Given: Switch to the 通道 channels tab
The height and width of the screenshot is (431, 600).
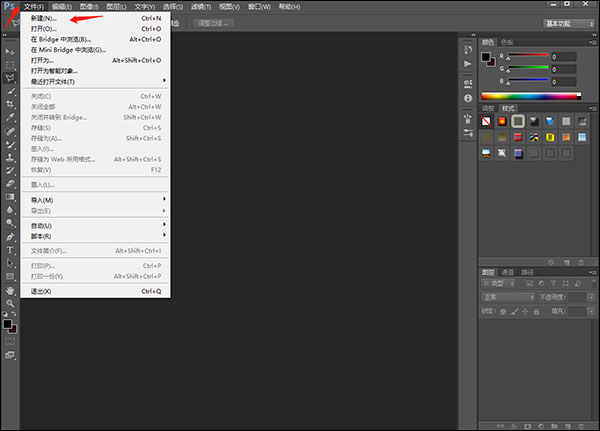Looking at the screenshot, I should [x=508, y=271].
